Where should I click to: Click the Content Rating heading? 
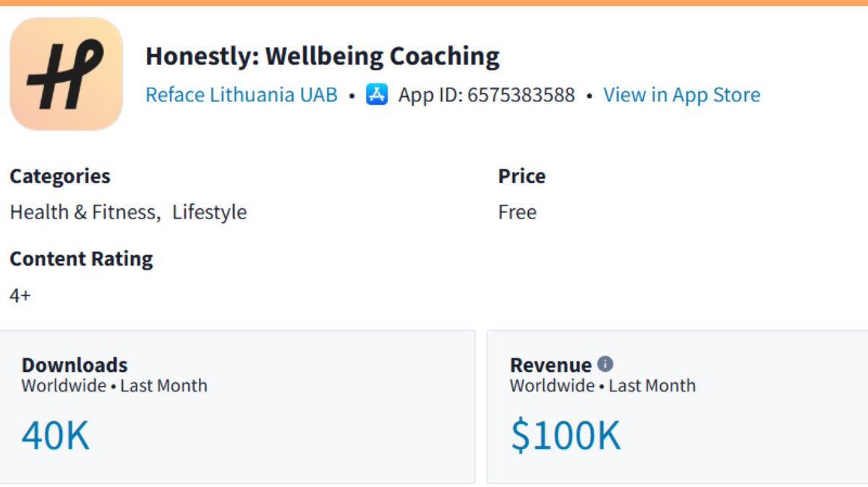(82, 259)
